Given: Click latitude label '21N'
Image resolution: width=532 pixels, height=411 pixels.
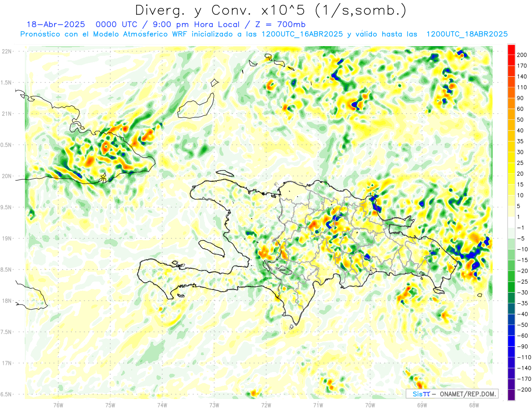Looking at the screenshot, I should tap(7, 114).
